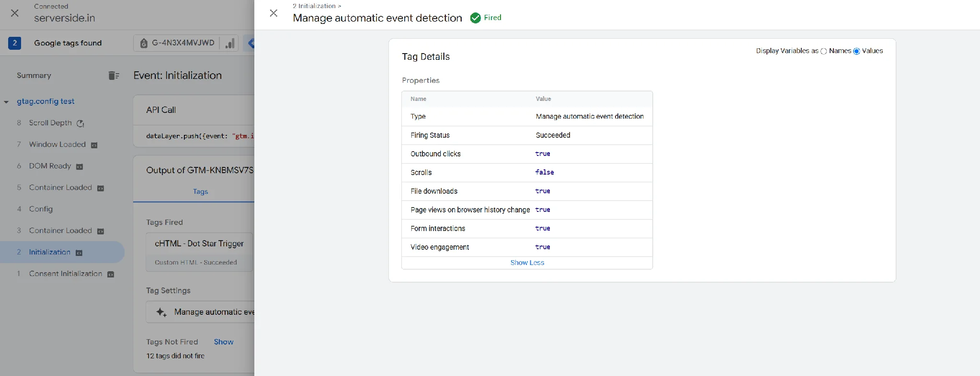
Task: Click the dataLayer.push API call code
Action: (200, 136)
